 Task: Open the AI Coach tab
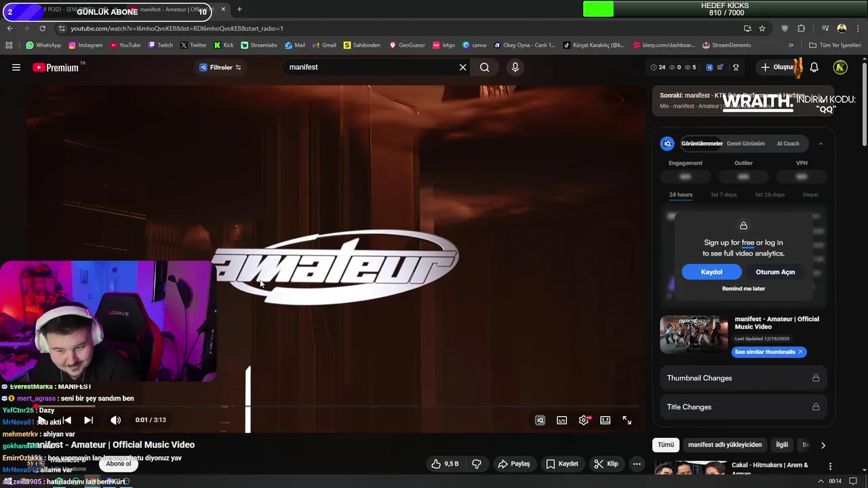(x=788, y=143)
